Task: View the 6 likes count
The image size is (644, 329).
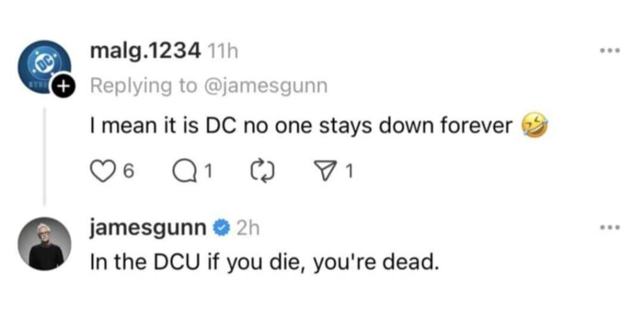Action: (x=126, y=169)
